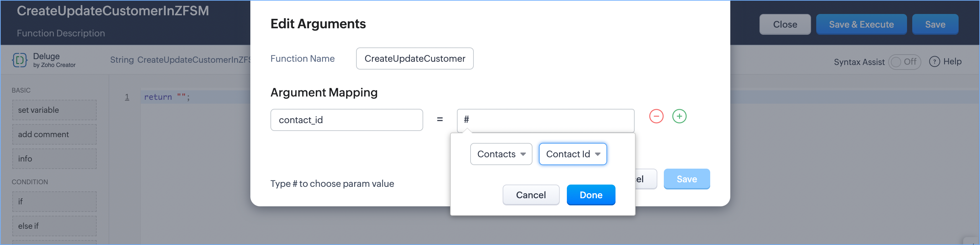Click the Deluge logo icon

point(20,60)
